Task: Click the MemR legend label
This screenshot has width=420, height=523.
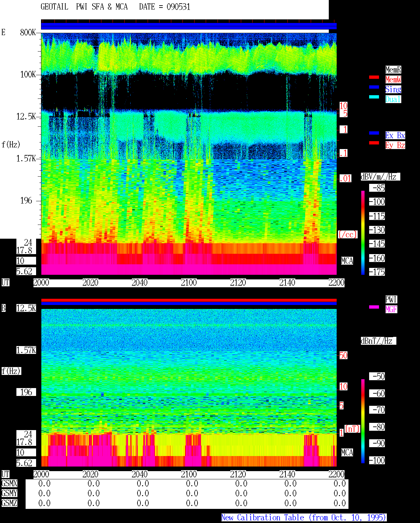Action: pyautogui.click(x=393, y=70)
